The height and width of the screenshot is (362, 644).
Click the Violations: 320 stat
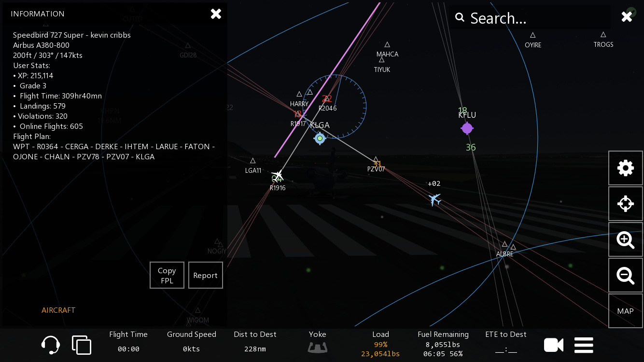point(41,116)
